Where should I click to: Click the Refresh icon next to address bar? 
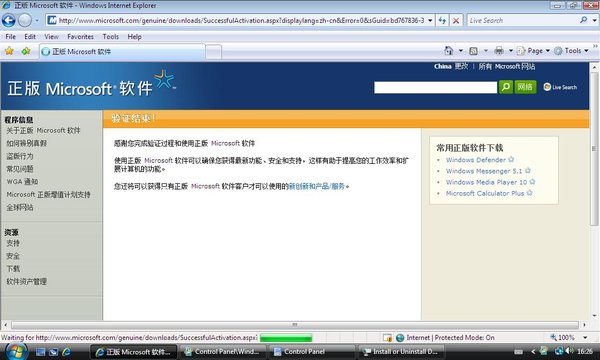pos(442,20)
